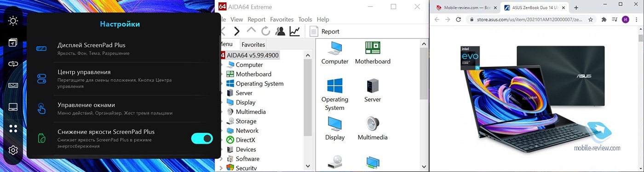Image resolution: width=644 pixels, height=172 pixels.
Task: Open Дисплей ScreenPad Plus settings
Action: [x=125, y=49]
